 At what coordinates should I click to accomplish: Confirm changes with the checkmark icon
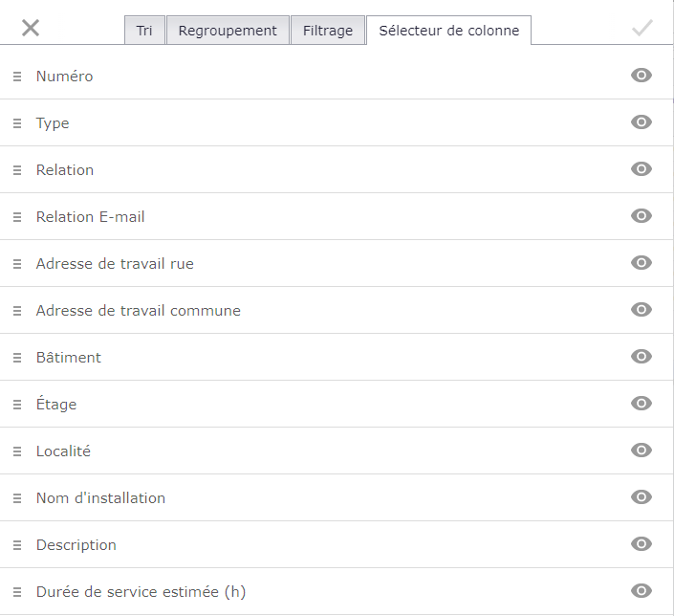(642, 29)
